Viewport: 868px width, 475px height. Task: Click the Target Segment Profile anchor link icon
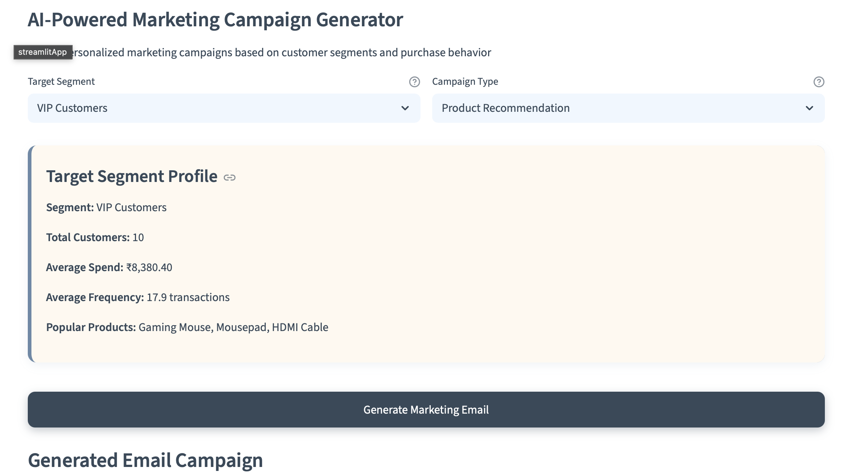[x=230, y=178]
